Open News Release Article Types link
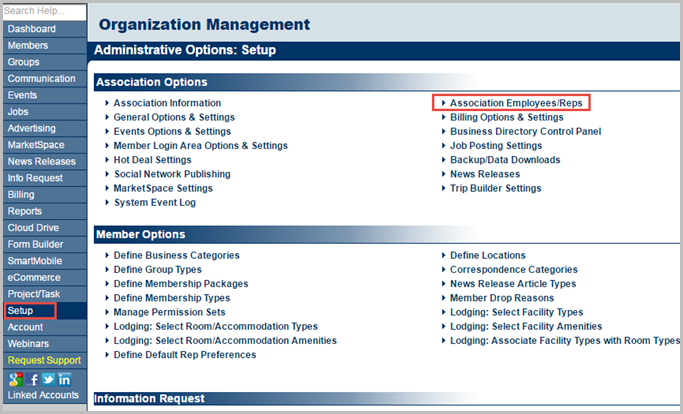This screenshot has width=683, height=414. click(513, 284)
